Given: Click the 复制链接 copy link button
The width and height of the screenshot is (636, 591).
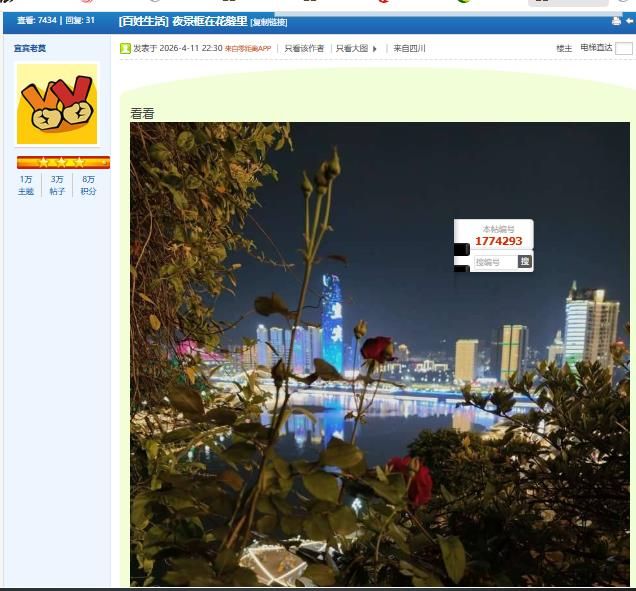Looking at the screenshot, I should coord(269,22).
